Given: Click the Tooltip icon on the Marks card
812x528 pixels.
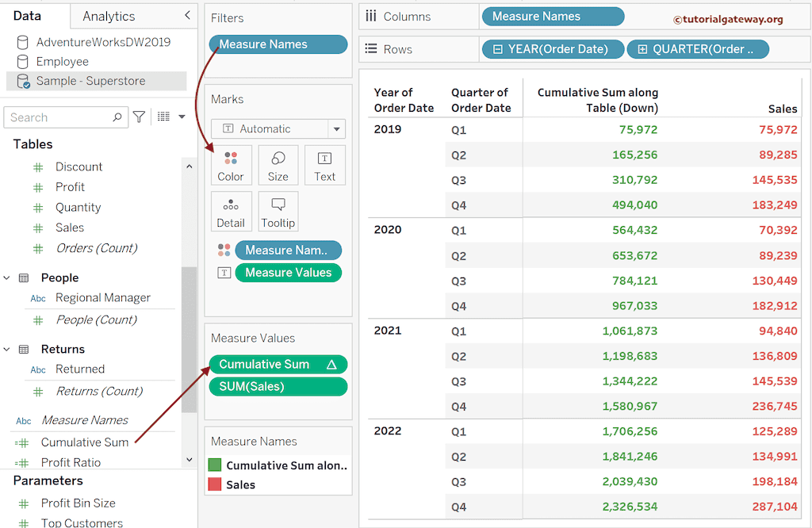Looking at the screenshot, I should [x=278, y=211].
